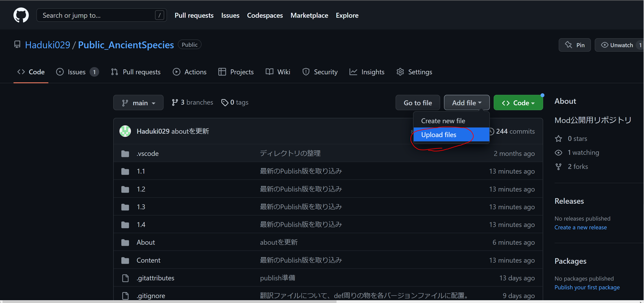Image resolution: width=644 pixels, height=303 pixels.
Task: Go to the Haduki029 owner profile link
Action: tap(48, 45)
